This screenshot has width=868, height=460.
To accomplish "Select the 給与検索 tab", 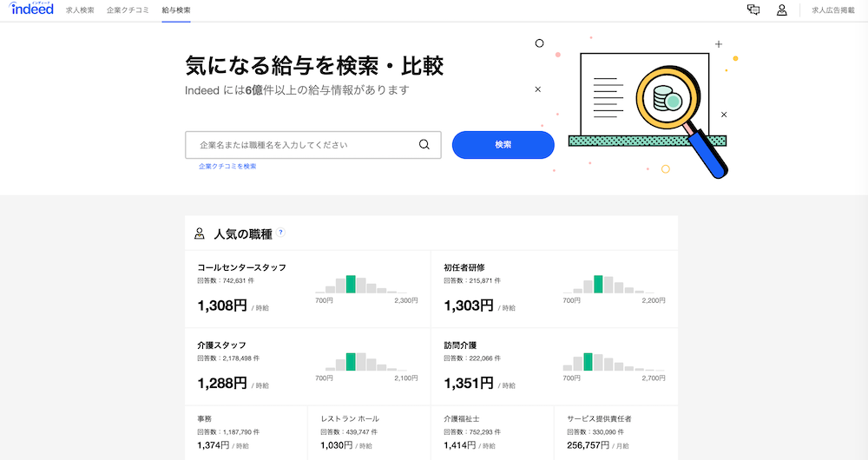I will pos(176,10).
